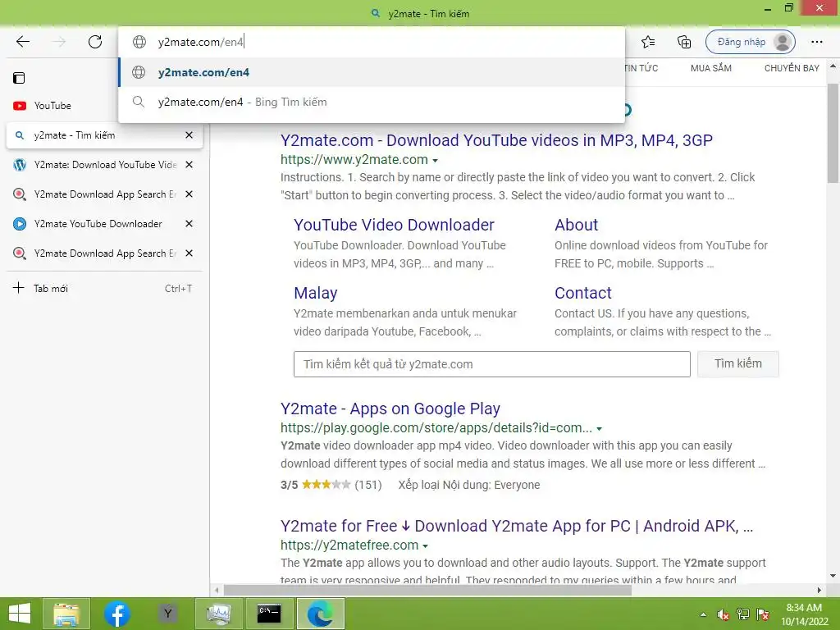Open Y2mate - Apps on Google Play result
Image resolution: width=840 pixels, height=630 pixels.
390,409
